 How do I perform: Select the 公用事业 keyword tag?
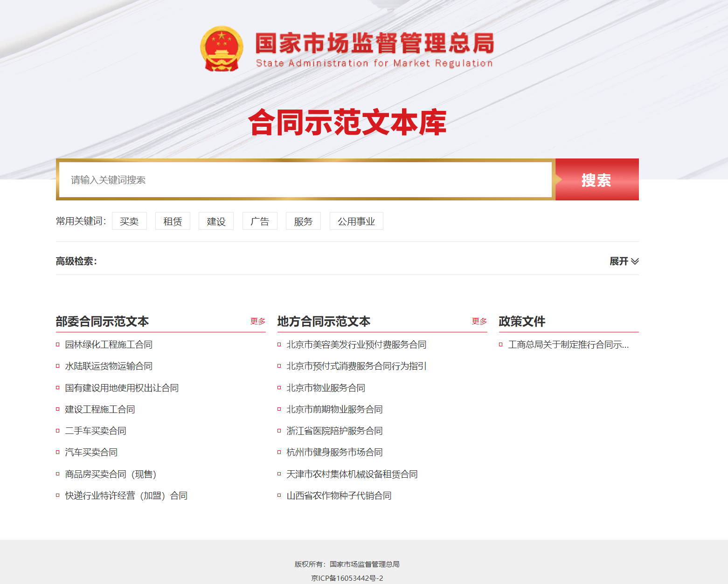(x=356, y=221)
